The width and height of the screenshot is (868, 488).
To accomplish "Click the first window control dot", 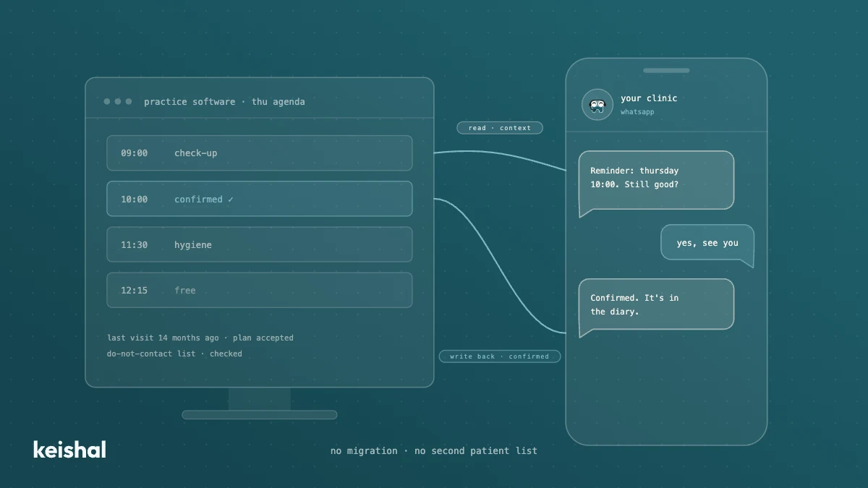I will pyautogui.click(x=107, y=102).
